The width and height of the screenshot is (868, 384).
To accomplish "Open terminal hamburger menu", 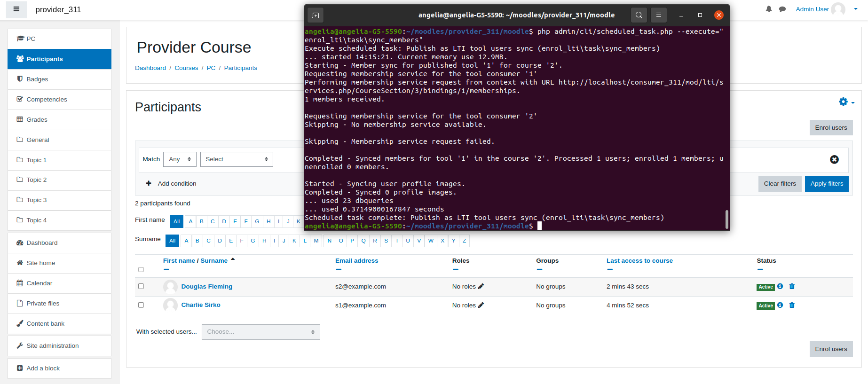I will [659, 15].
